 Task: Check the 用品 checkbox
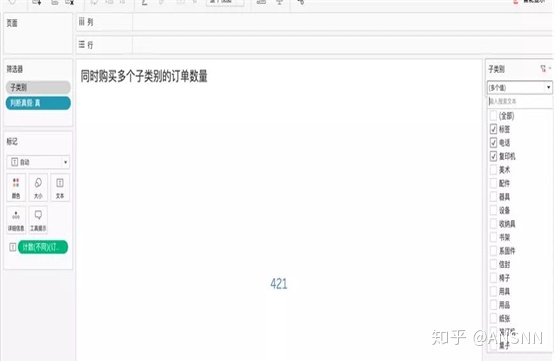point(493,305)
